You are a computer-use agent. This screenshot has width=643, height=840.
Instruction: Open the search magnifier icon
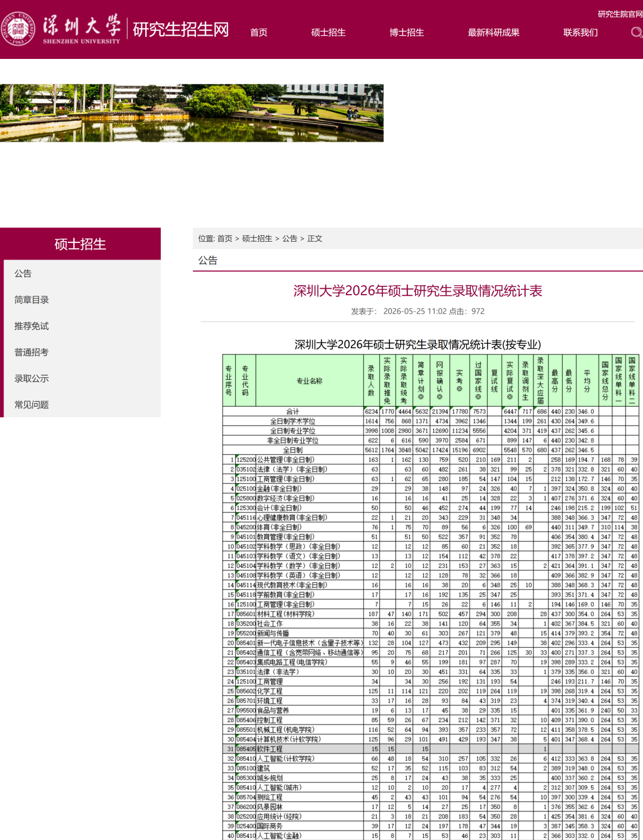click(637, 32)
